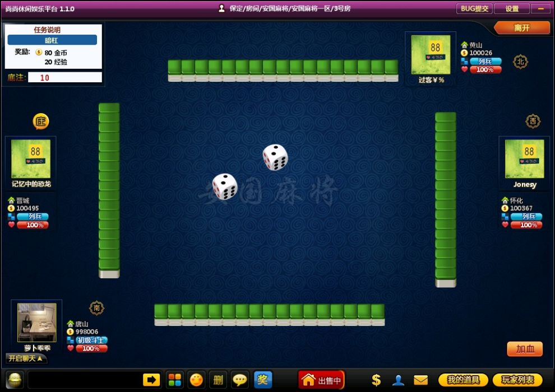Click 初级斗士 rank badge
This screenshot has height=392, width=555.
pos(91,340)
